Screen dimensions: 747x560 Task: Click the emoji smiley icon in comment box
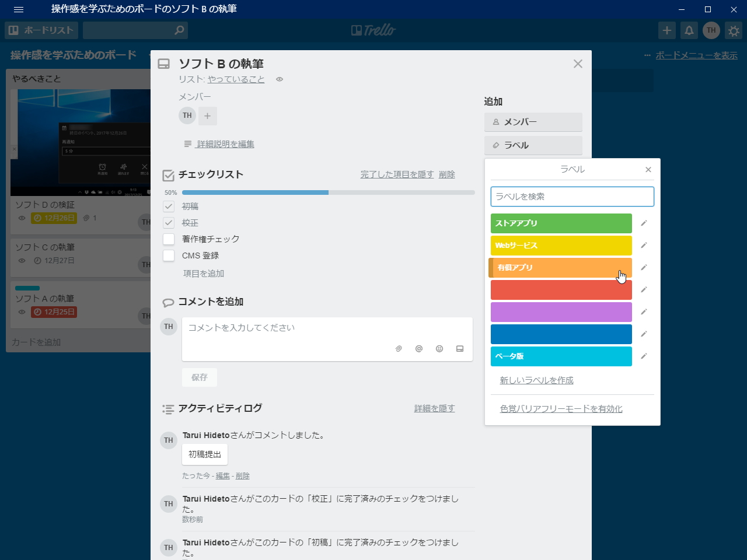[x=439, y=349]
